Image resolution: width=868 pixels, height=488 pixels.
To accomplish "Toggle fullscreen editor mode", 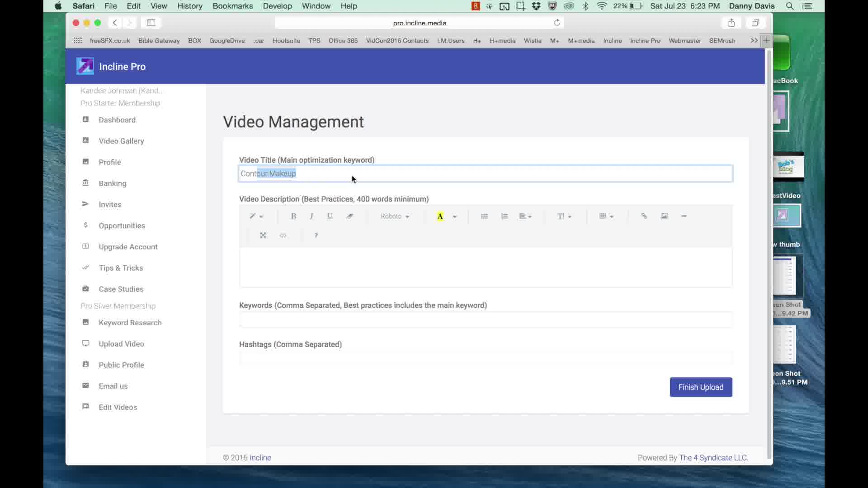I will click(x=263, y=235).
